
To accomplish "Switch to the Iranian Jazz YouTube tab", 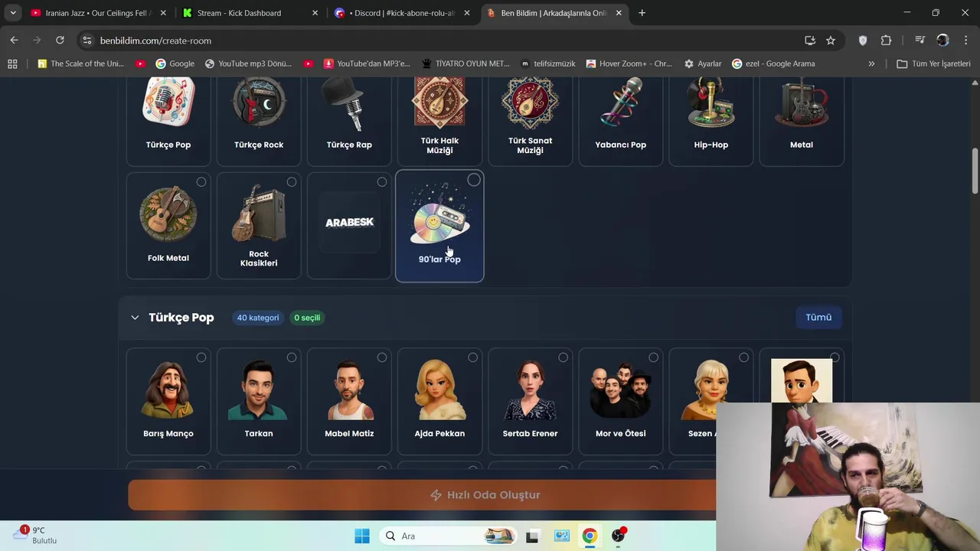I will pos(97,13).
